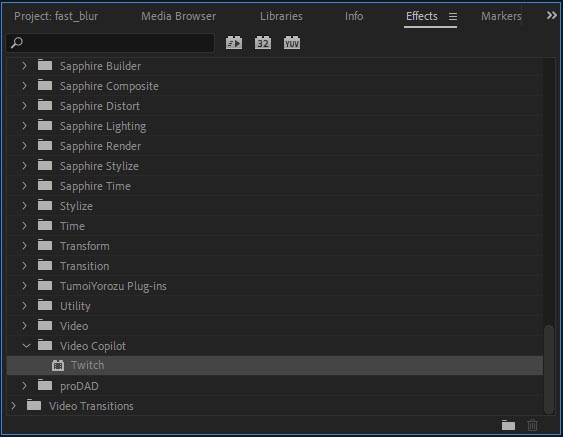Viewport: 563px width, 437px height.
Task: Expand Video folder chevron
Action: click(24, 326)
